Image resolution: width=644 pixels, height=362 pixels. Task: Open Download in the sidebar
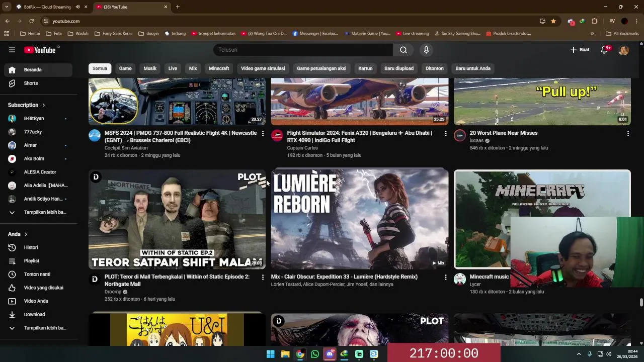point(38,314)
